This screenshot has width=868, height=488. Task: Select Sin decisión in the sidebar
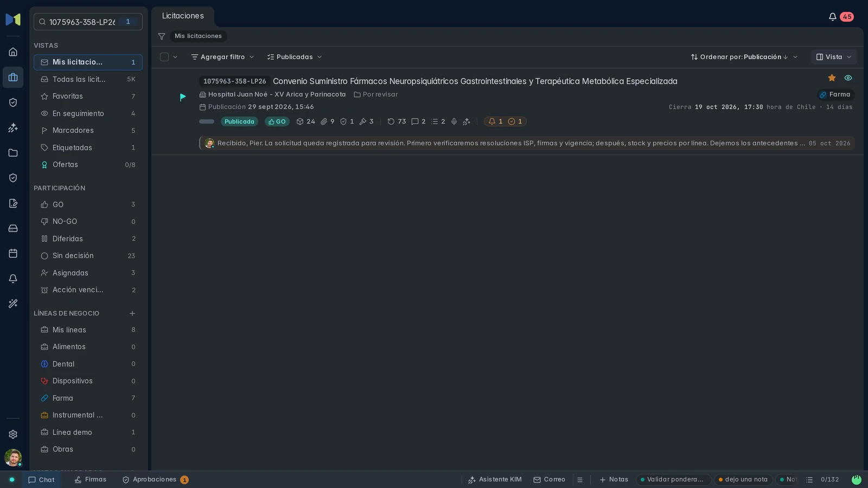pyautogui.click(x=88, y=256)
